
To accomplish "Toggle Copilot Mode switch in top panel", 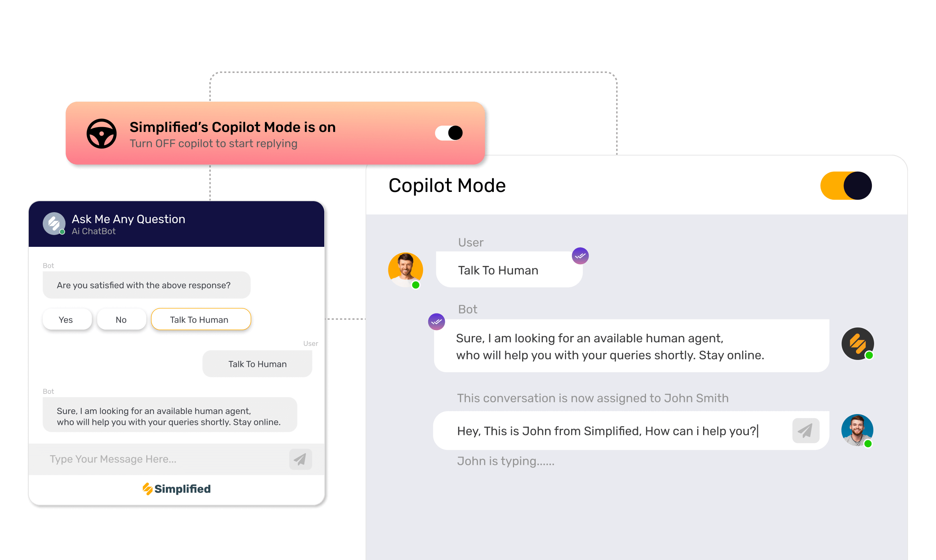I will coord(447,132).
